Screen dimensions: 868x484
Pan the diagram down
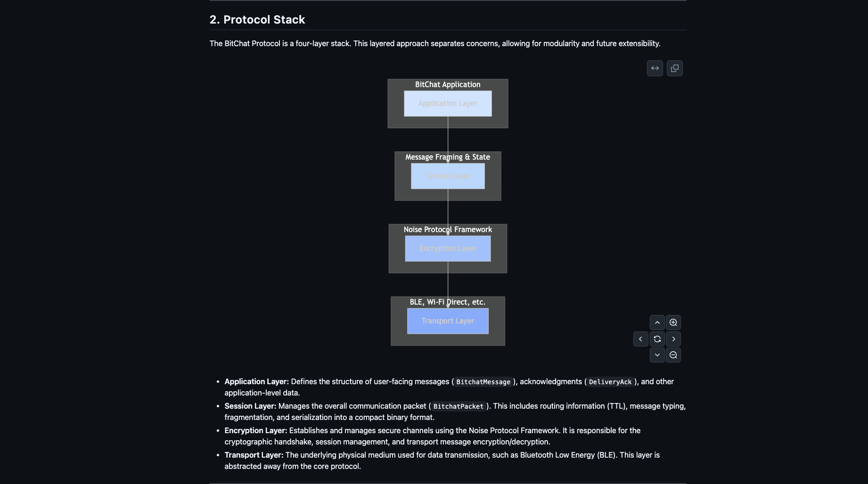(657, 355)
